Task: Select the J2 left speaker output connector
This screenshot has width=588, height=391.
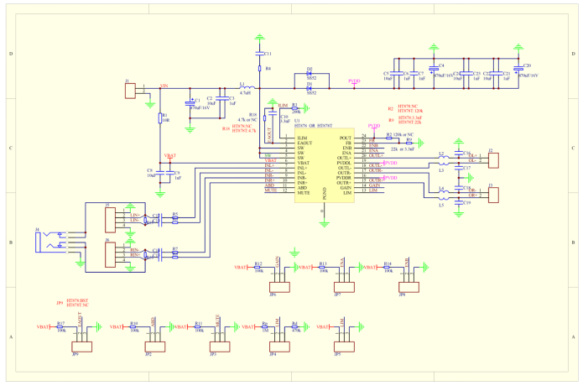Action: (x=493, y=160)
